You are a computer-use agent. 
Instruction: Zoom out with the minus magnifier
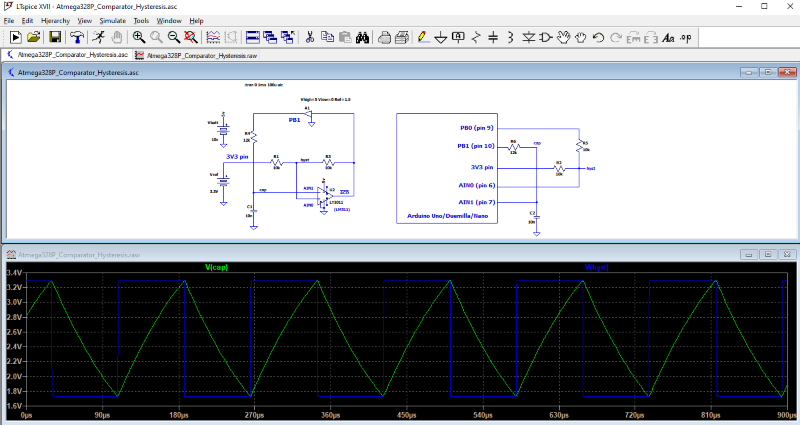173,37
